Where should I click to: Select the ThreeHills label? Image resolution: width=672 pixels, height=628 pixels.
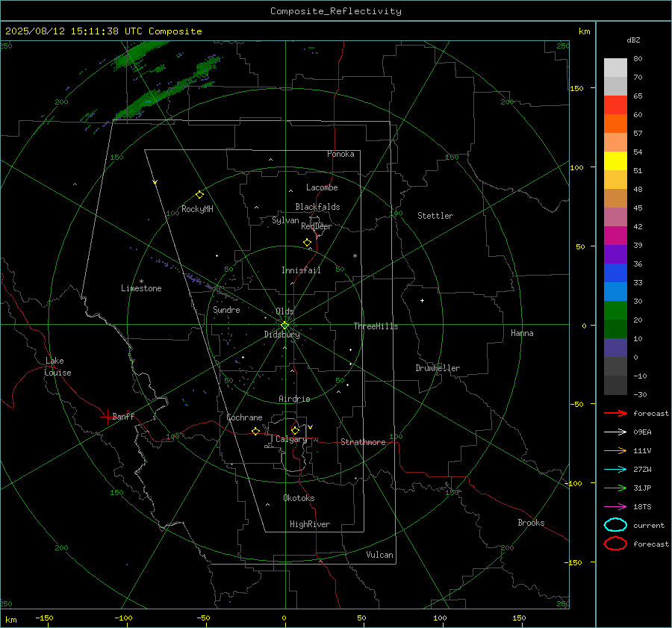coord(376,326)
